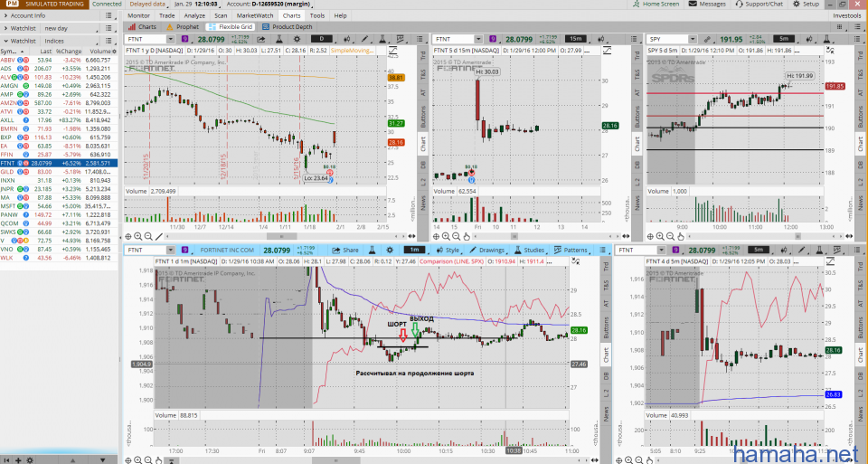This screenshot has height=464, width=868.
Task: Select the pan hand tool under 1m FTNT chart
Action: (158, 460)
